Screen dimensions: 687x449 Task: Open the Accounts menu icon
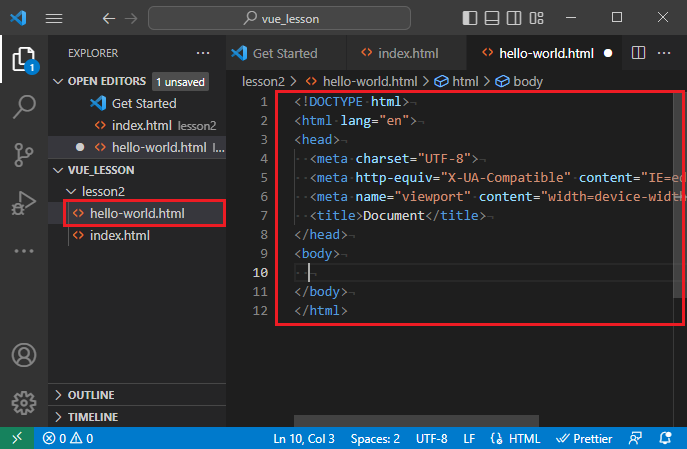click(x=24, y=355)
